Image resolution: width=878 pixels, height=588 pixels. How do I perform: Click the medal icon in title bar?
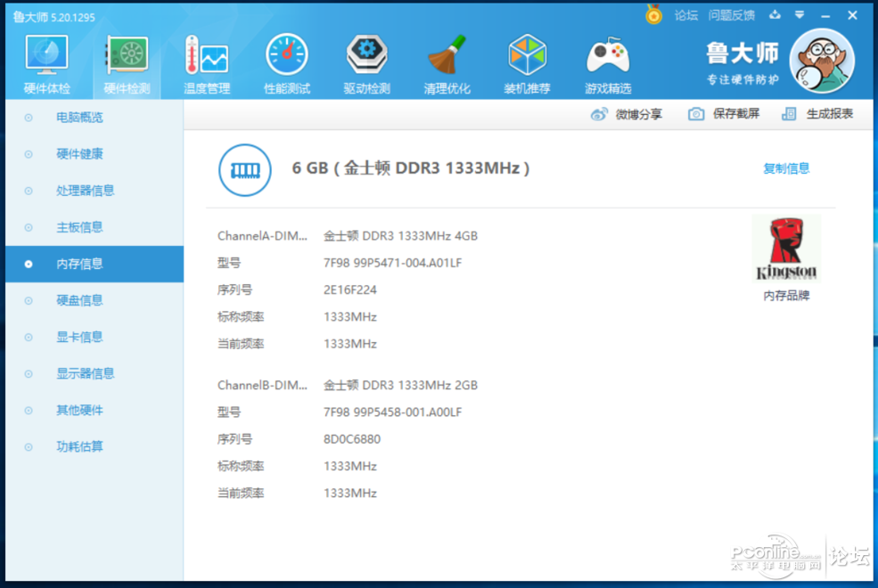point(653,14)
